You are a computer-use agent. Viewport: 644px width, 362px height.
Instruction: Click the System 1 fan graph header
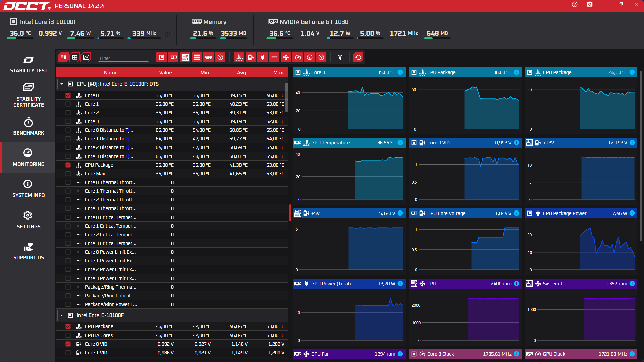(x=581, y=284)
